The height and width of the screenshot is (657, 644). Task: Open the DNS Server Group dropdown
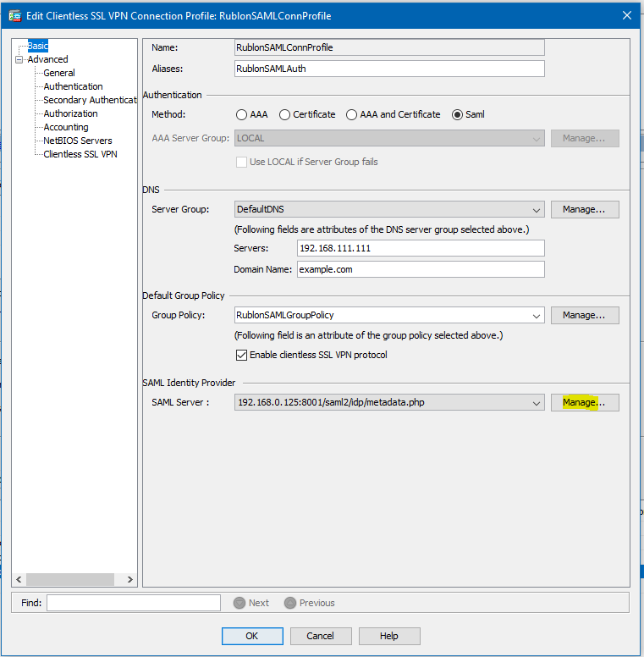(x=537, y=210)
